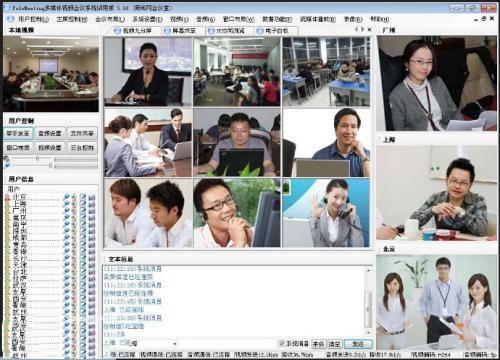Open the 帮助 menu

(x=380, y=19)
